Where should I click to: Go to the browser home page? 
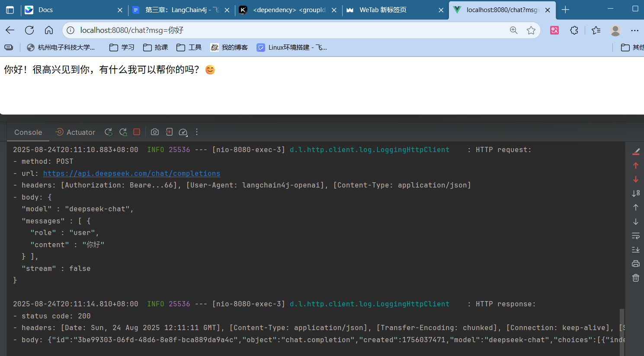point(49,30)
